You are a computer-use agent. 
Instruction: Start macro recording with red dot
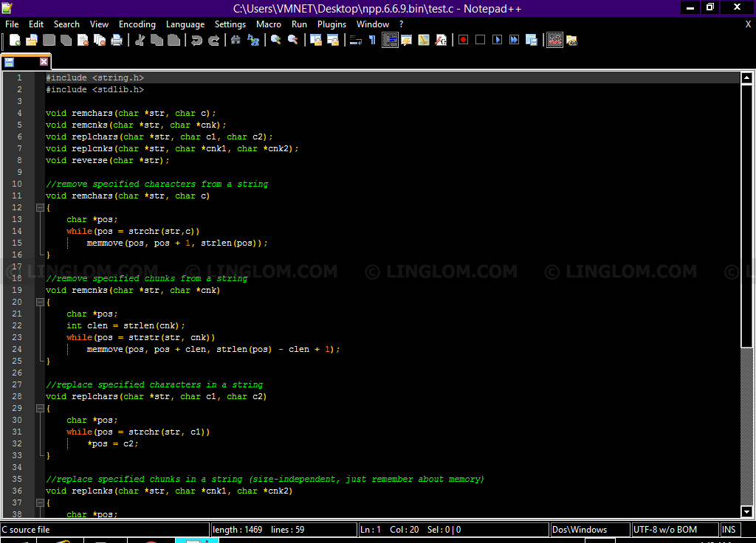click(464, 41)
